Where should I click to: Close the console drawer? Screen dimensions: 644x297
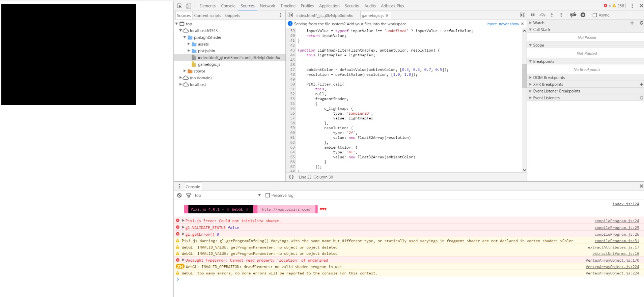641,186
